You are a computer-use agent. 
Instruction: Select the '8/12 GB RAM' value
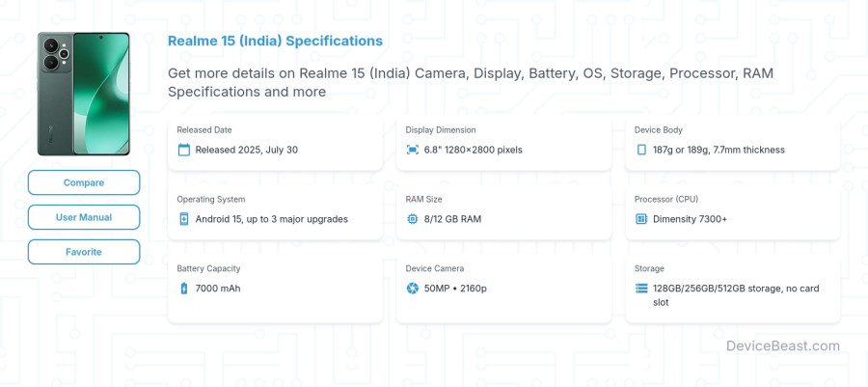point(452,219)
